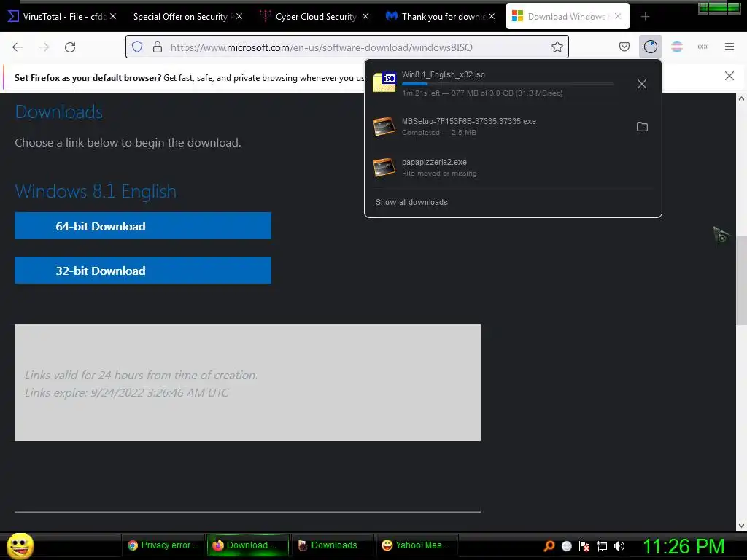Go back to the previous page

click(18, 47)
